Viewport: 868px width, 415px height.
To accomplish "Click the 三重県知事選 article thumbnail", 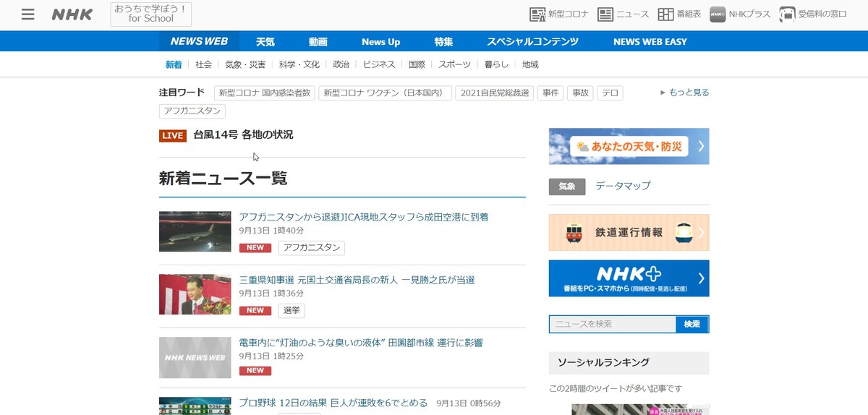I will 195,294.
